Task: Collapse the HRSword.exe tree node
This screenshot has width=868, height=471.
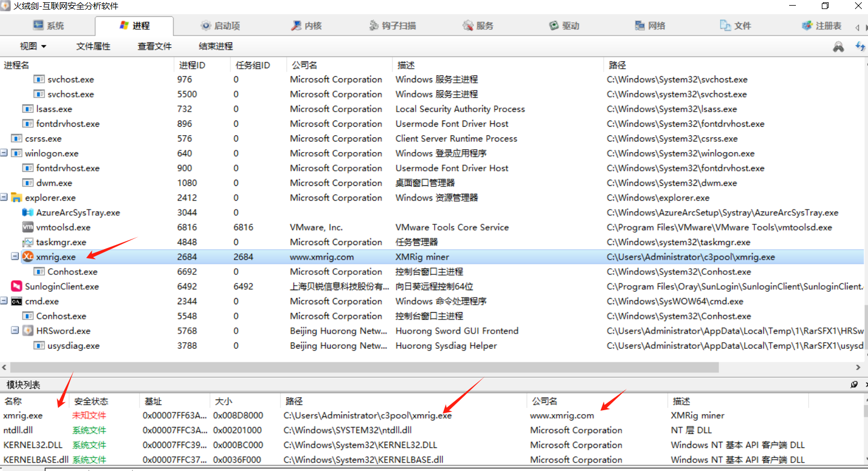Action: [x=15, y=330]
